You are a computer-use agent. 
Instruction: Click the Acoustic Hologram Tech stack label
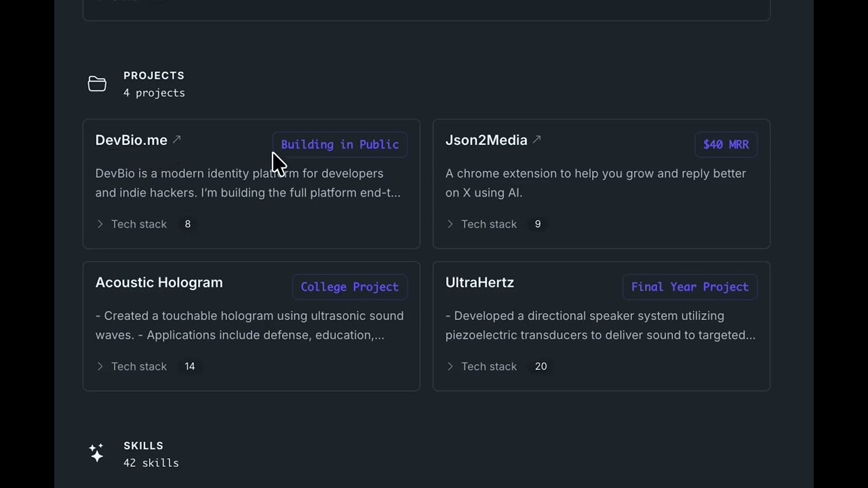point(139,366)
